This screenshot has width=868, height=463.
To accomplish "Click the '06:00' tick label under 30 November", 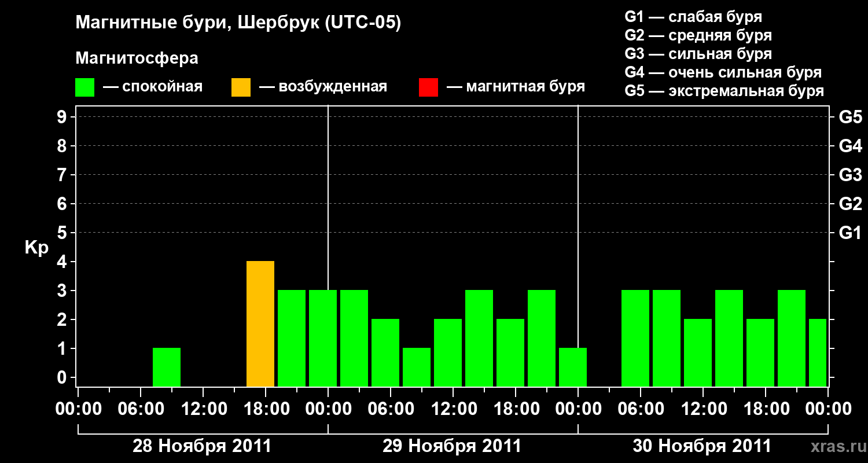I will [640, 409].
